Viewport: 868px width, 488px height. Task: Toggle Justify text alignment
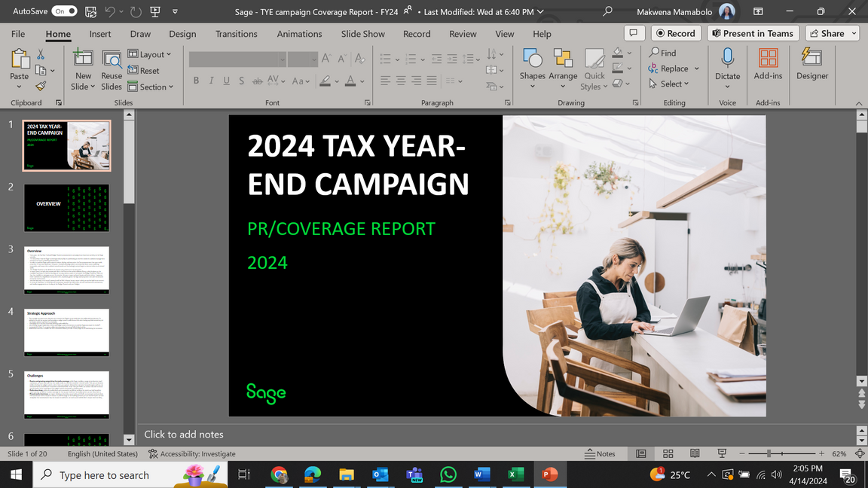click(432, 81)
